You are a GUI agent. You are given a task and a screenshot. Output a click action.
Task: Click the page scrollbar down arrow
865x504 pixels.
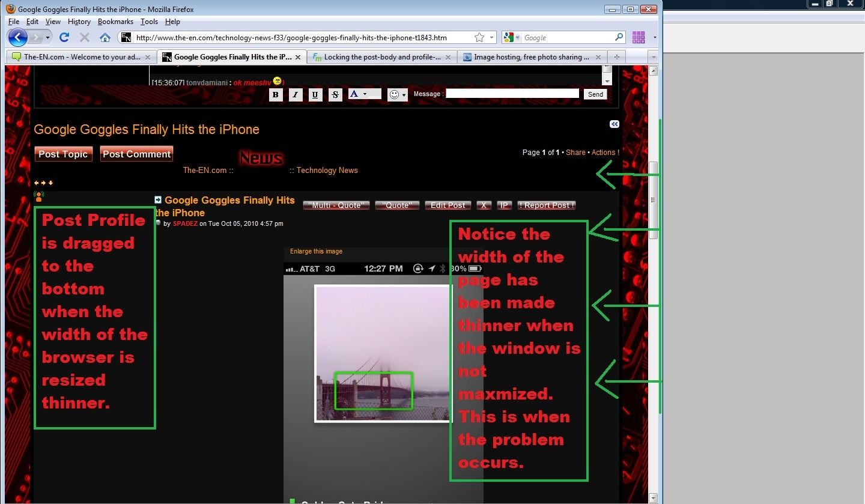pos(654,498)
